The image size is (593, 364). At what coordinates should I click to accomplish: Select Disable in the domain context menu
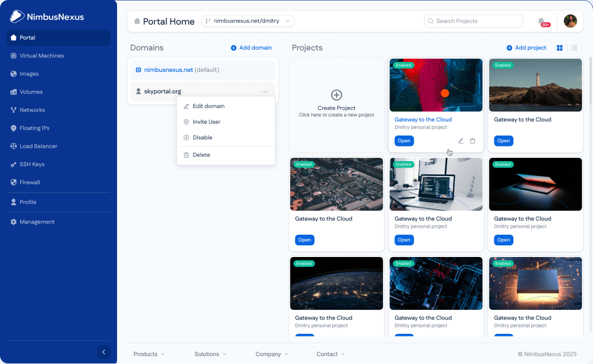point(202,137)
